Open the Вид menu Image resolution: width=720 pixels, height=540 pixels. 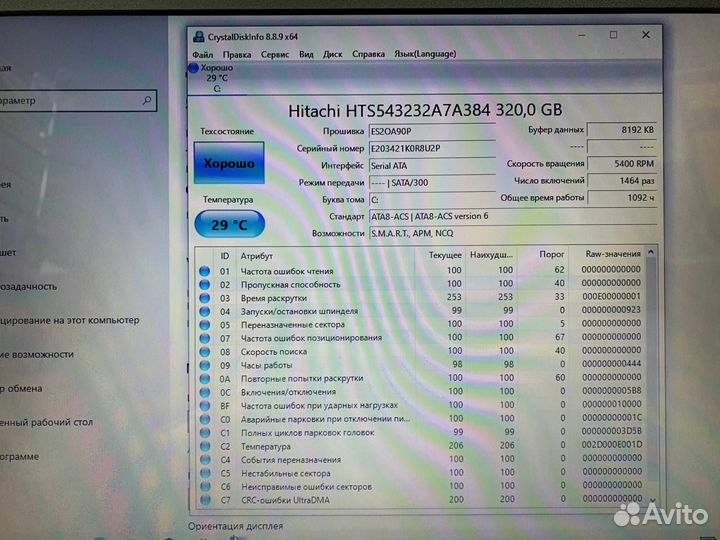[x=306, y=54]
